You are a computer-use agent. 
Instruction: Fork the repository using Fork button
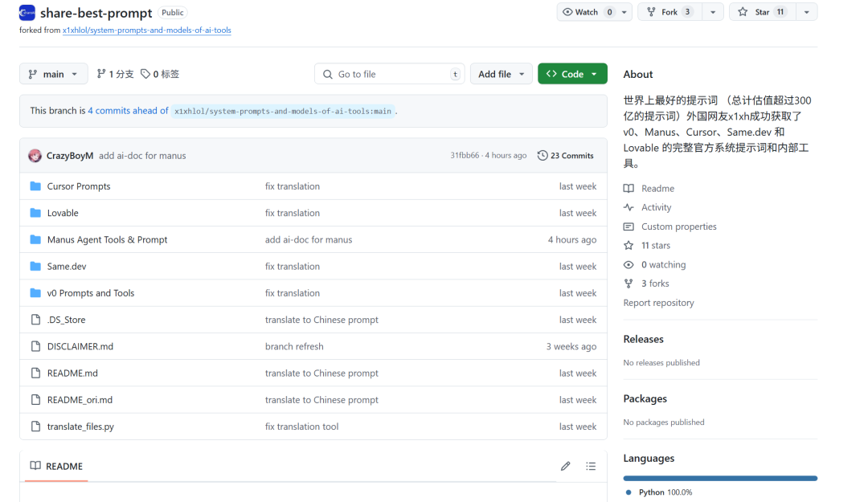pos(669,11)
